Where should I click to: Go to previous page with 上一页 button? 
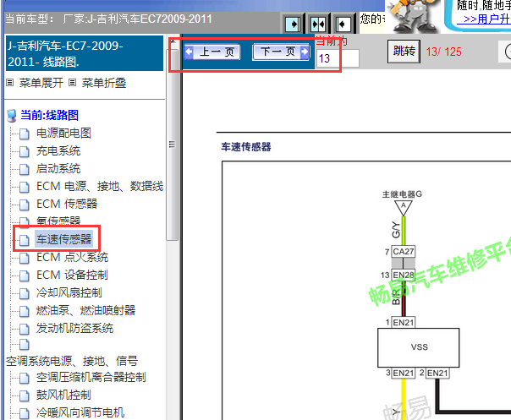(x=212, y=52)
